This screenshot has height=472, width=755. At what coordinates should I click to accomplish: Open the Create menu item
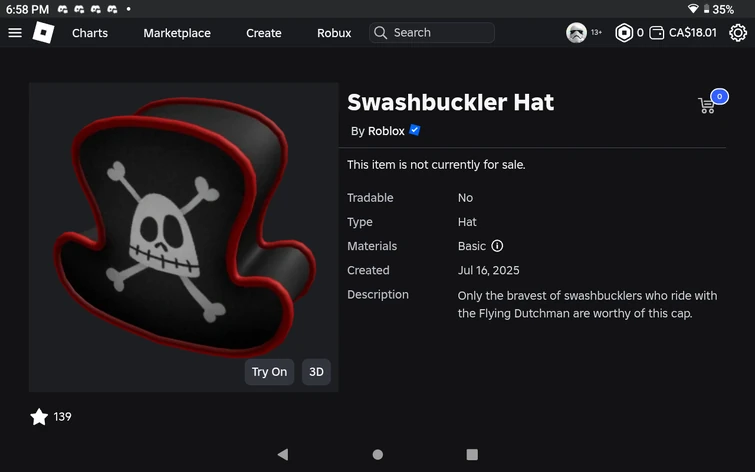tap(263, 33)
